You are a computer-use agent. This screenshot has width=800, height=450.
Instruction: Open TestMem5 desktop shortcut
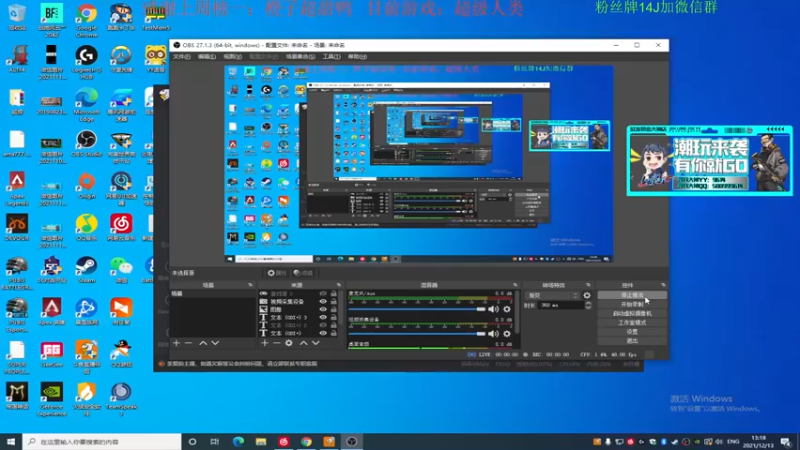pos(156,17)
